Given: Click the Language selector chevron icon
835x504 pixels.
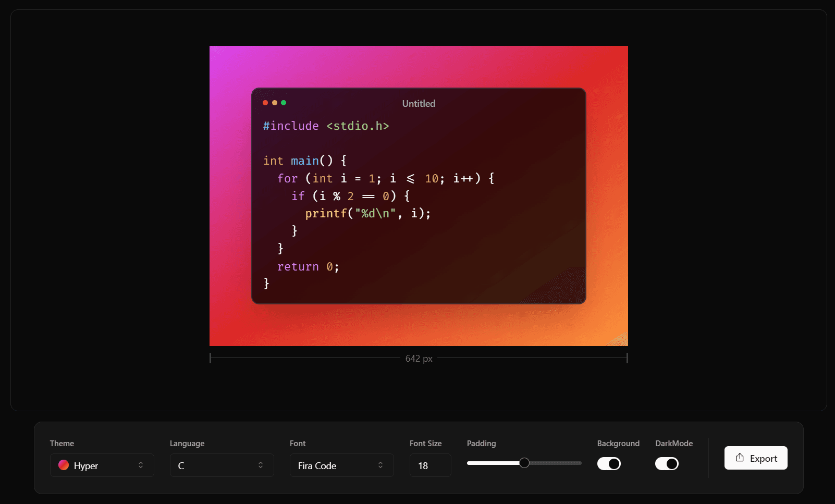Looking at the screenshot, I should [260, 465].
